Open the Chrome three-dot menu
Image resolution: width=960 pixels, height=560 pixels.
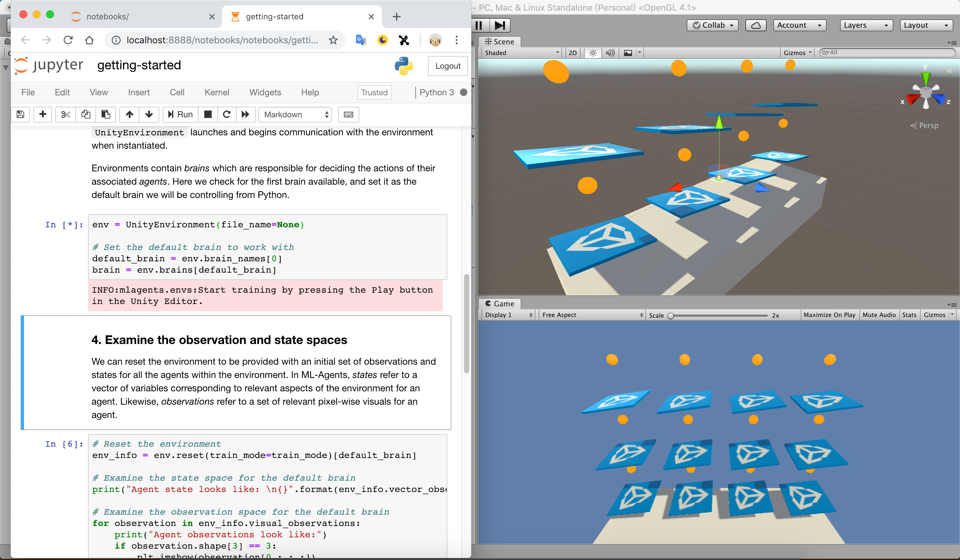pyautogui.click(x=456, y=40)
